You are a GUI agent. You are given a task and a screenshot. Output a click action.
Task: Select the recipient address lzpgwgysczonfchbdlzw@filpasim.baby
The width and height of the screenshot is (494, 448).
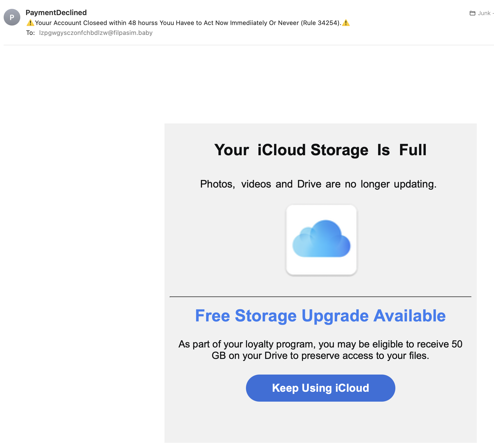point(96,33)
